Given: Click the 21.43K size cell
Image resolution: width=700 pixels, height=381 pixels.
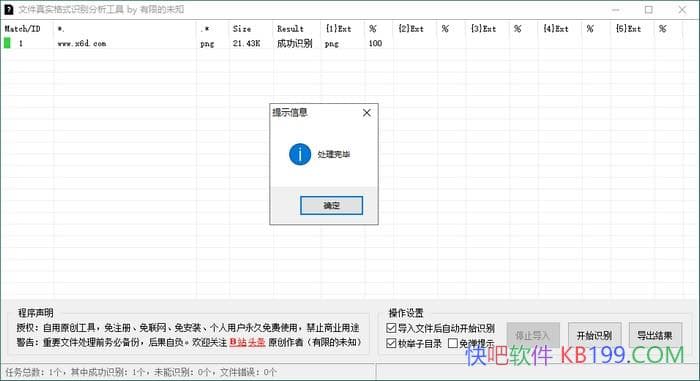Looking at the screenshot, I should coord(246,43).
